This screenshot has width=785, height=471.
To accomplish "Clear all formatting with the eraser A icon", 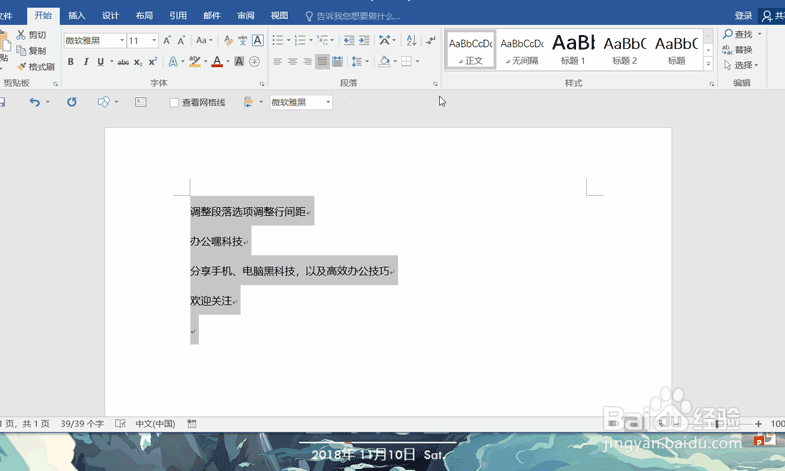I will click(228, 41).
